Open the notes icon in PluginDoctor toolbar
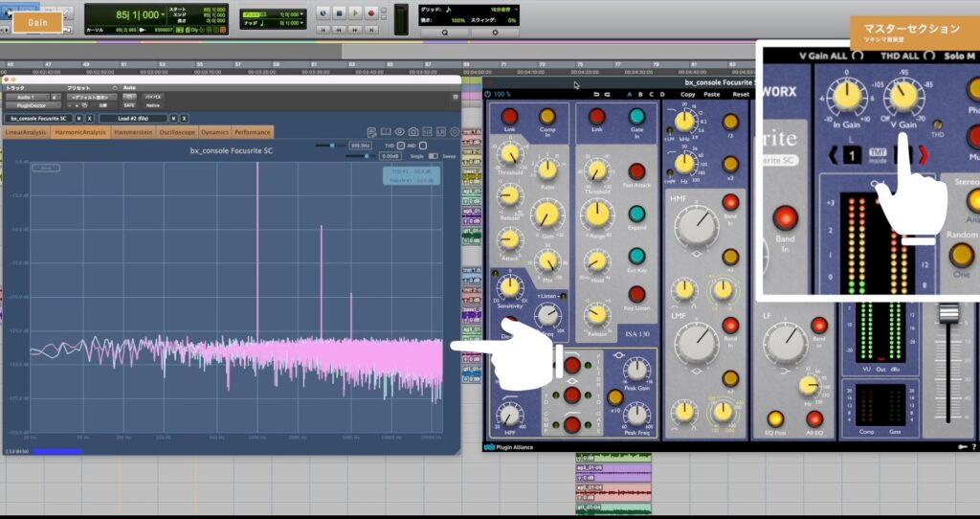Screen dimensions: 980x519 372,132
